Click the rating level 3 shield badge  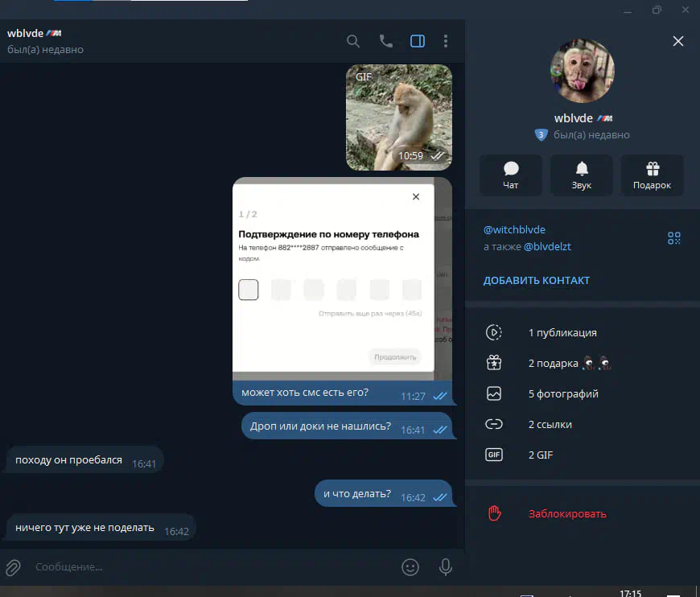coord(541,134)
